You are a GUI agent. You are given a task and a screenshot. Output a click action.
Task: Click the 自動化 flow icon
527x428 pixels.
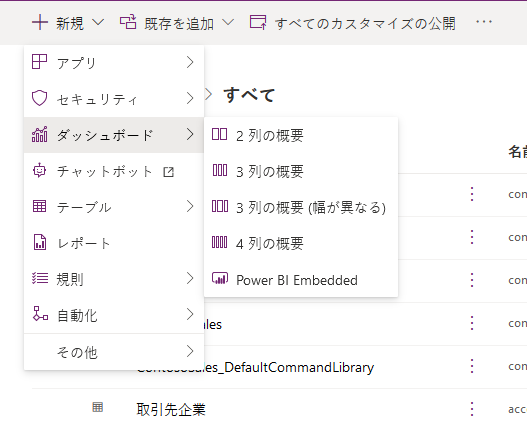click(40, 314)
